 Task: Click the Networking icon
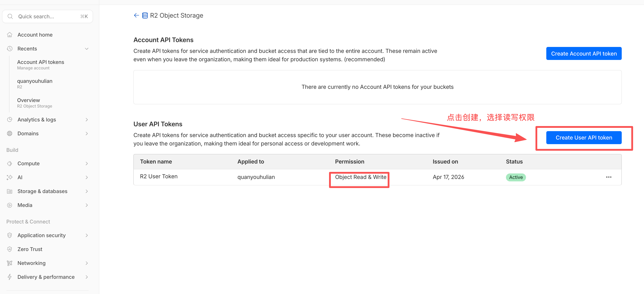pos(9,263)
